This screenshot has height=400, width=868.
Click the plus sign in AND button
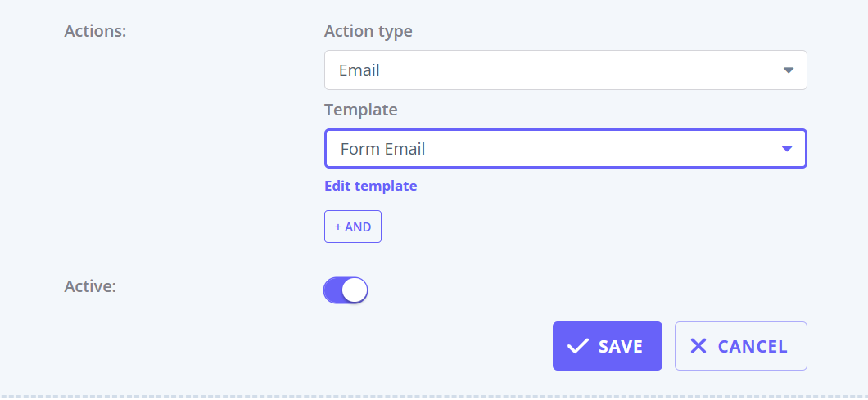tap(337, 227)
